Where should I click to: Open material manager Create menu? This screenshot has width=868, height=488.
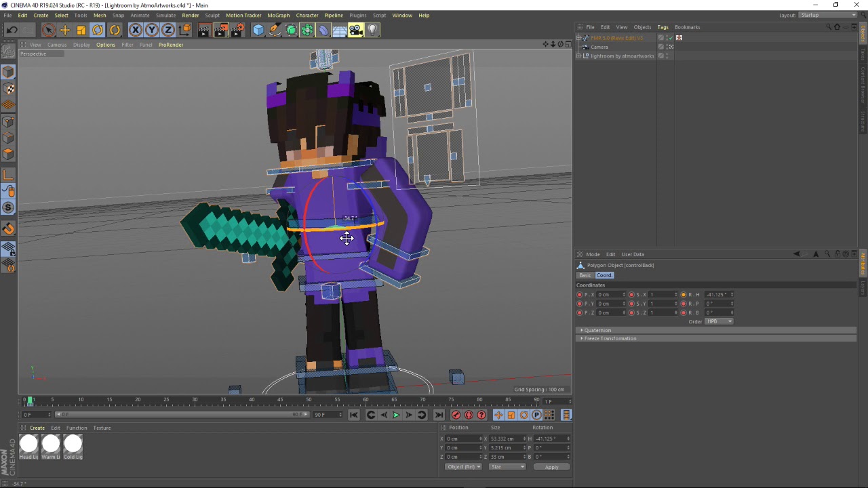pyautogui.click(x=37, y=428)
